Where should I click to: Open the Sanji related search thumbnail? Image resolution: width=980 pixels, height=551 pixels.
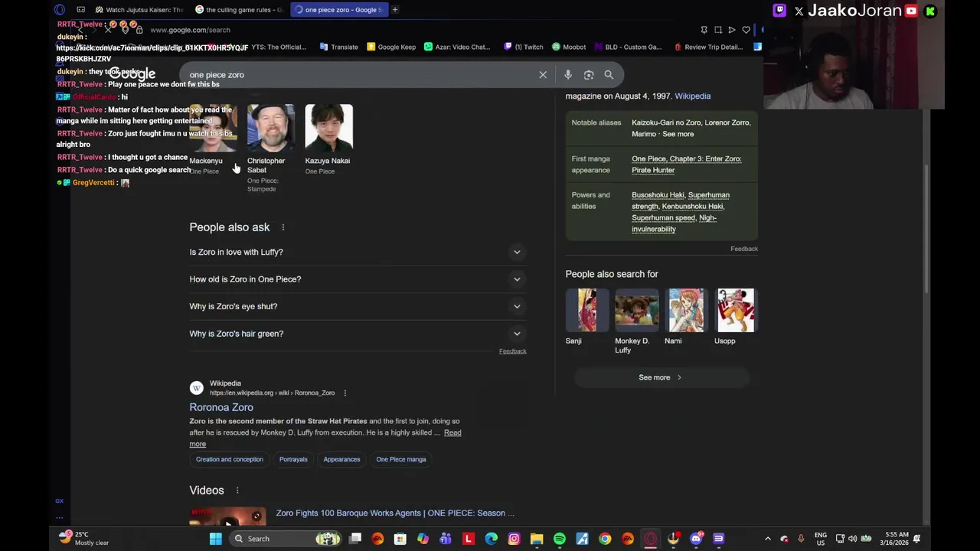pyautogui.click(x=587, y=310)
